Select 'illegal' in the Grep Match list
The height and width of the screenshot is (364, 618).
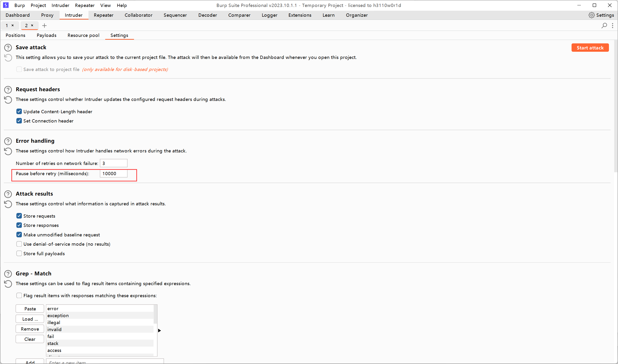pyautogui.click(x=100, y=322)
